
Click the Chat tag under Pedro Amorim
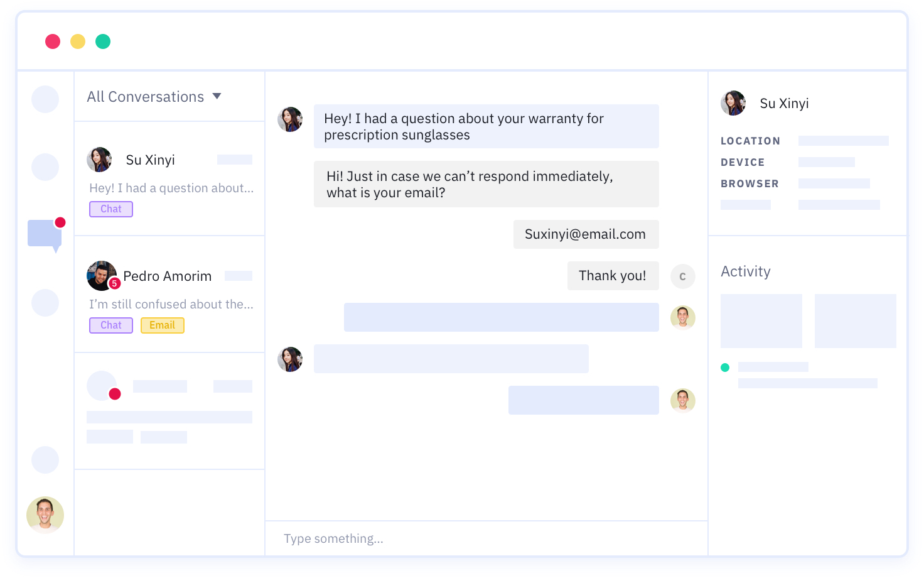pos(111,325)
